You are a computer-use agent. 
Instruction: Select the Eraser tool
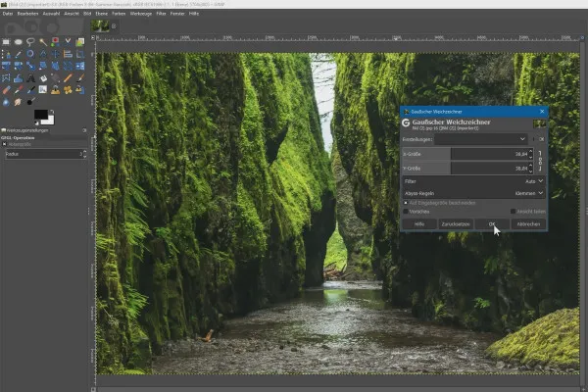[x=6, y=90]
